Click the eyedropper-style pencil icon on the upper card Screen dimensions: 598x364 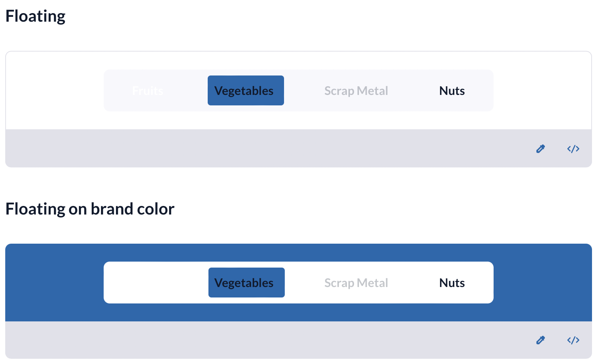coord(540,148)
